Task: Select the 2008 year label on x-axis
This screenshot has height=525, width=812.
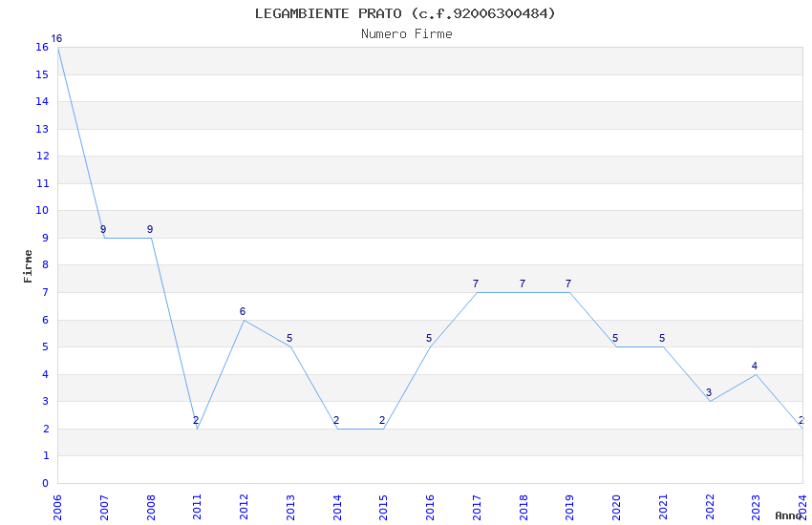Action: click(x=151, y=508)
